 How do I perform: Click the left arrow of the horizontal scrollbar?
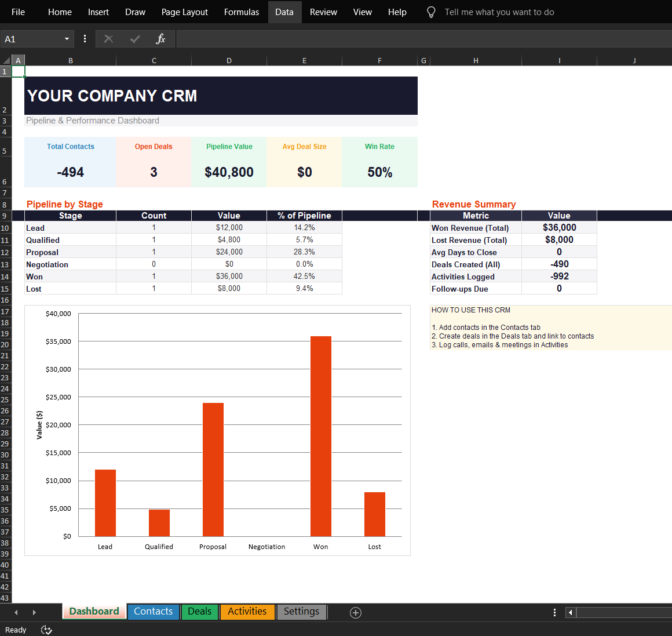pos(570,613)
